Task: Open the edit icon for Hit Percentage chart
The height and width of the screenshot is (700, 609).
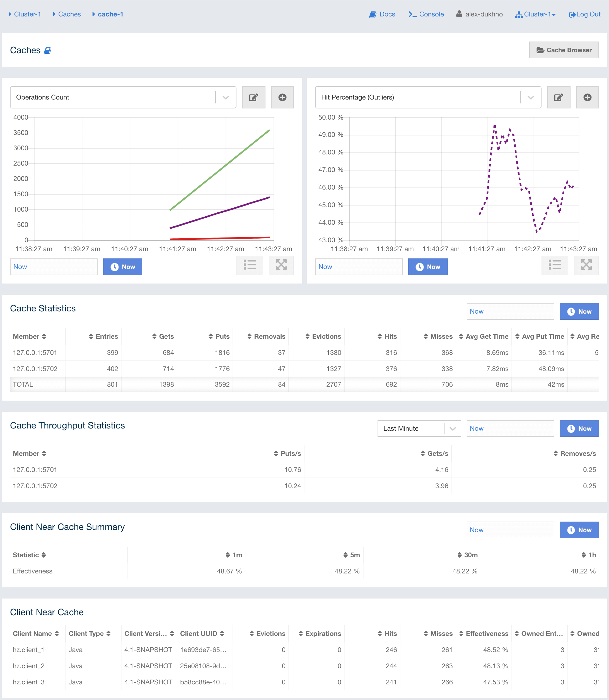Action: (559, 98)
